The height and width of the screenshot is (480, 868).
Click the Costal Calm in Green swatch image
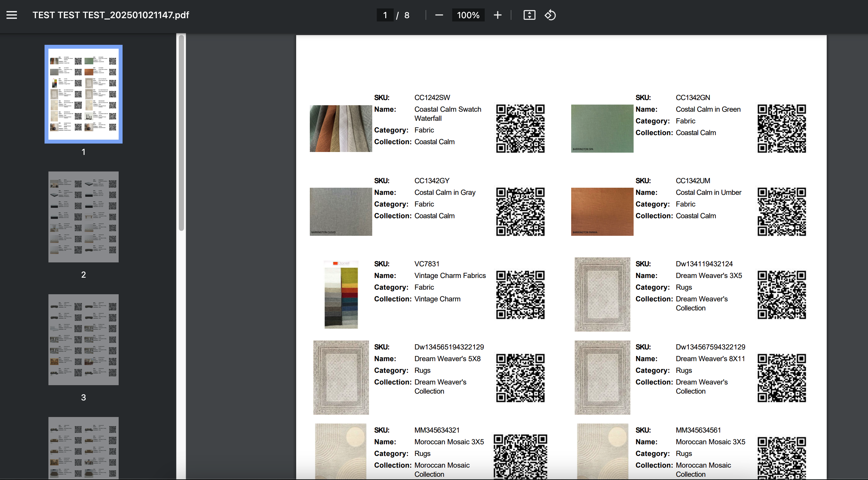(x=602, y=129)
